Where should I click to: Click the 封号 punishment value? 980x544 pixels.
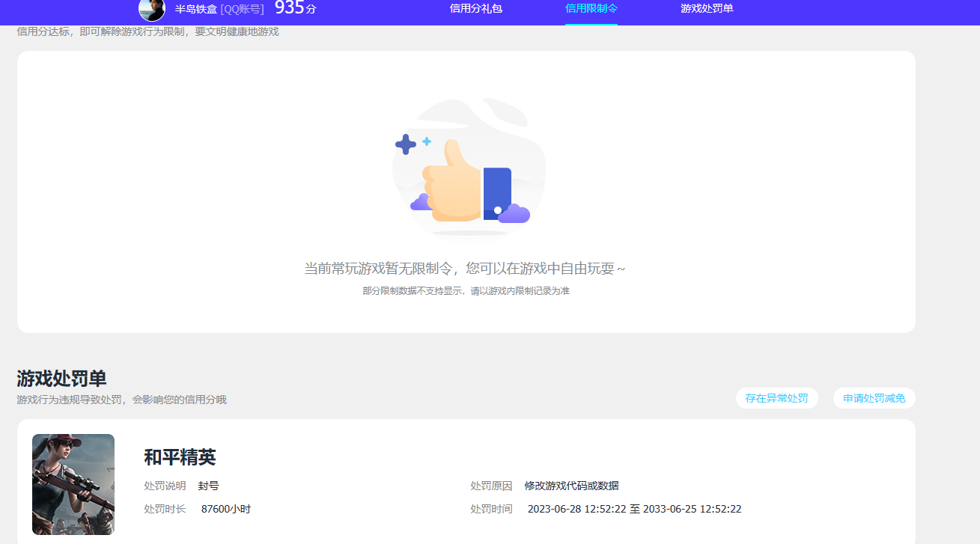pyautogui.click(x=209, y=486)
